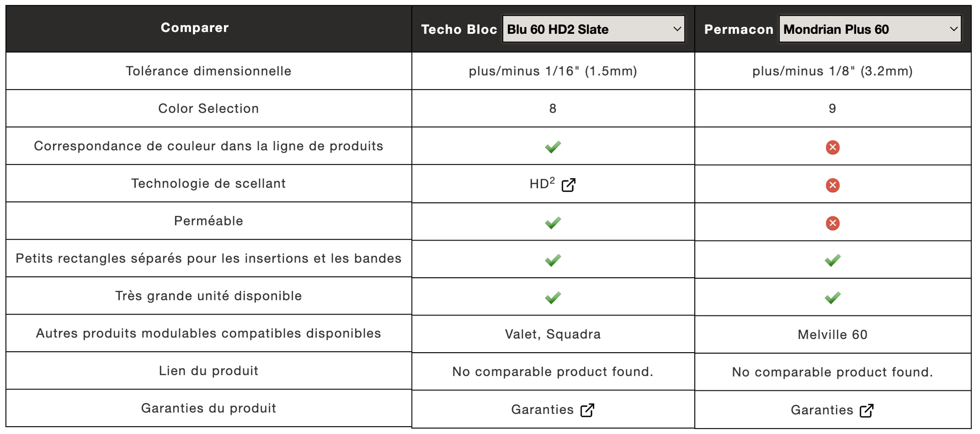This screenshot has width=980, height=434.
Task: Click the Comparer column header
Action: pyautogui.click(x=195, y=27)
